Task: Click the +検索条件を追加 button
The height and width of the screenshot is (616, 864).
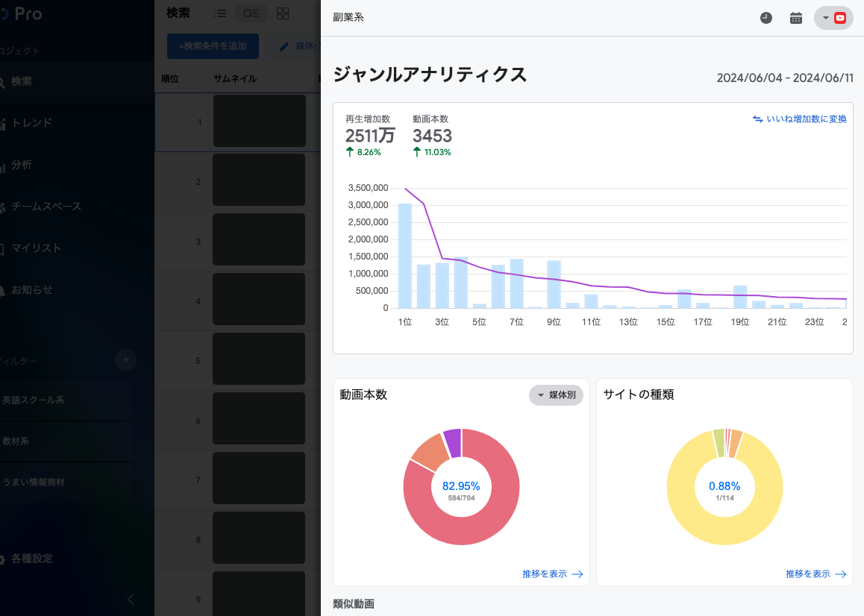Action: [213, 46]
